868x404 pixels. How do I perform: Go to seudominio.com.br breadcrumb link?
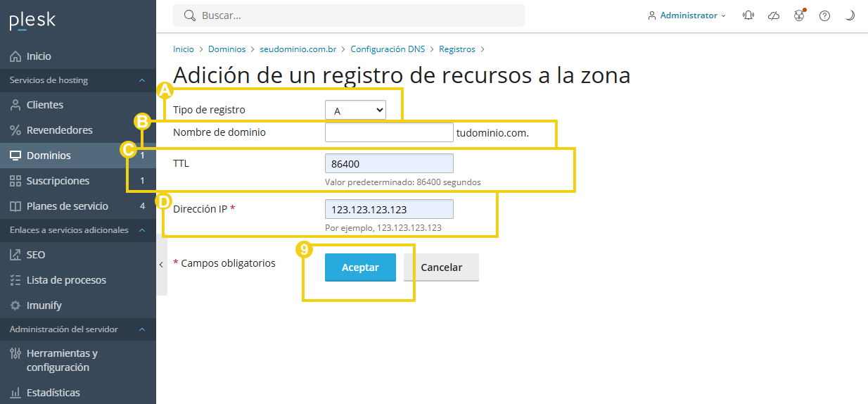click(x=298, y=49)
